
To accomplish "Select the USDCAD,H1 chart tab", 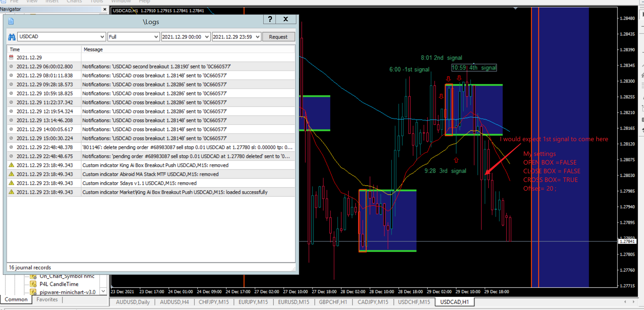I will click(454, 302).
